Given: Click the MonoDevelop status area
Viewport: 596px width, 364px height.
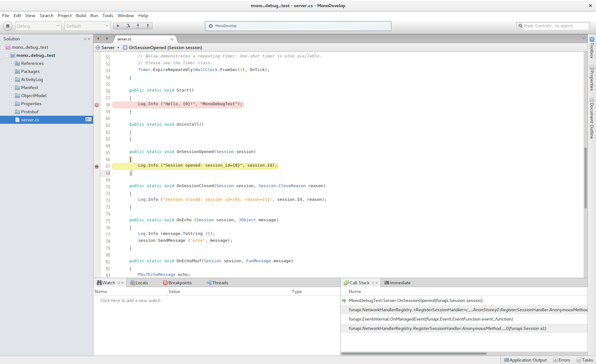Looking at the screenshot, I should click(x=298, y=26).
